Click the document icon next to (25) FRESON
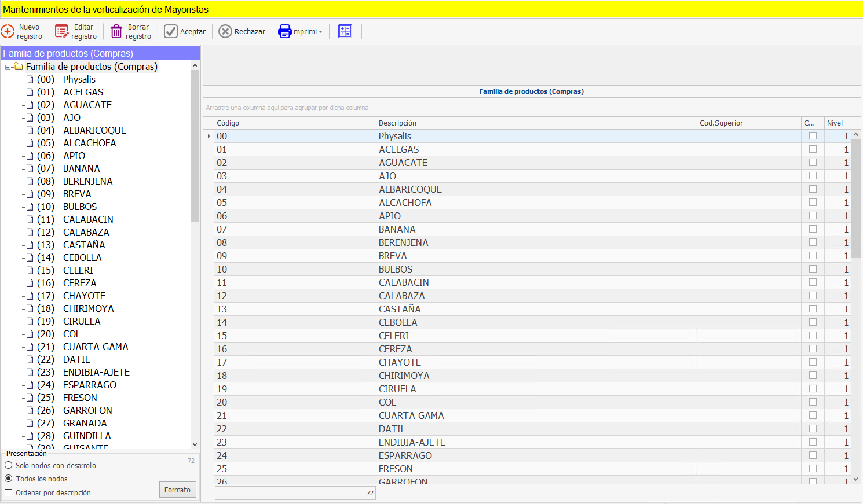Viewport: 863px width, 504px height. pos(30,398)
